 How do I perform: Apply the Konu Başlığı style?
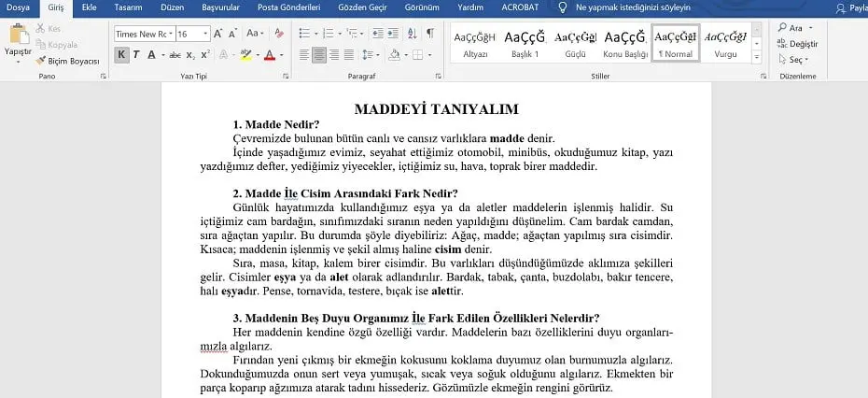click(x=625, y=44)
